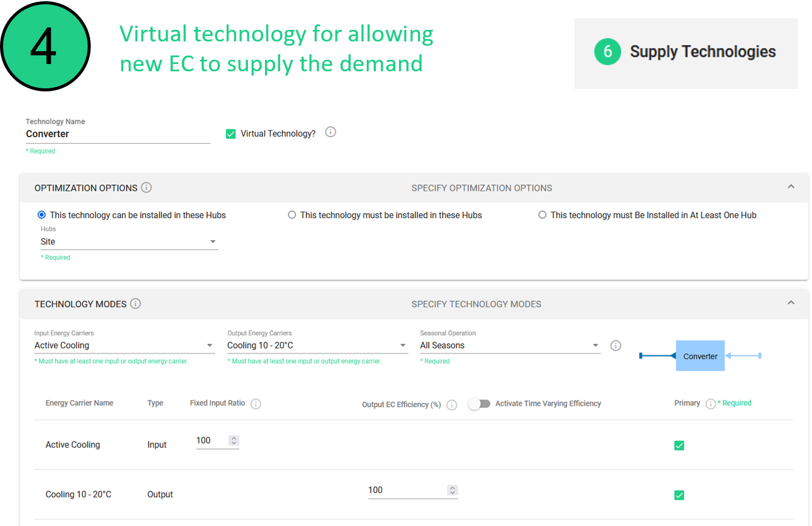This screenshot has height=526, width=812.
Task: Click info icon next to Primary
Action: point(710,403)
